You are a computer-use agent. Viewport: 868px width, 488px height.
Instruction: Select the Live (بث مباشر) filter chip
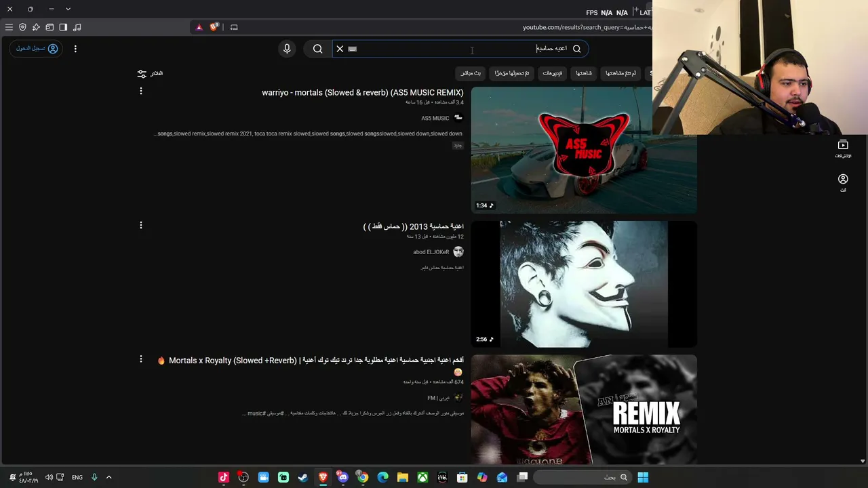tap(471, 73)
